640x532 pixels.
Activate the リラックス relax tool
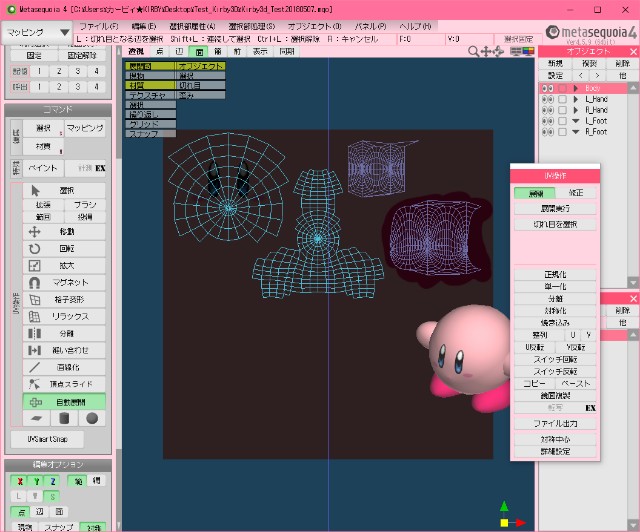64,316
